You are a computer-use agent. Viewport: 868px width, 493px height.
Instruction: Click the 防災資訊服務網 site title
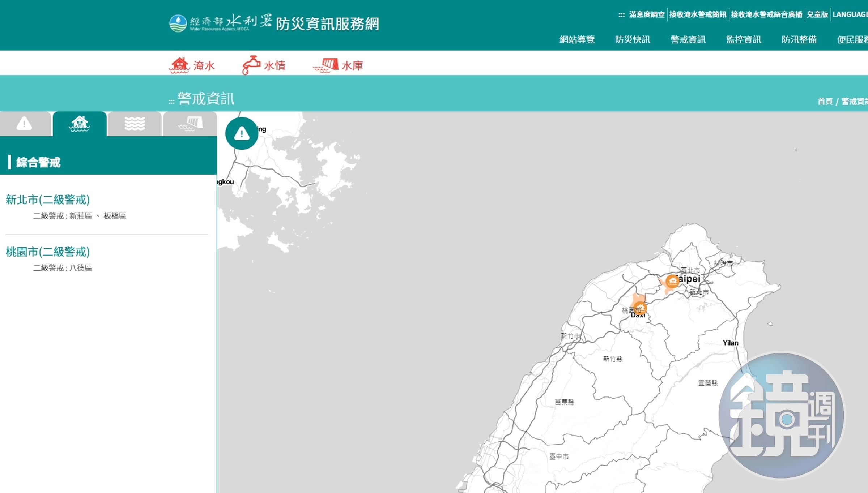pos(328,24)
